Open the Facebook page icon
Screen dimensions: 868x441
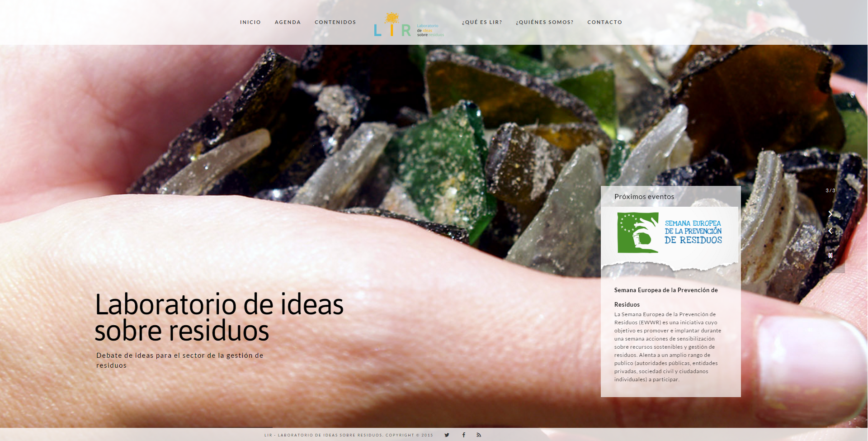pos(463,435)
